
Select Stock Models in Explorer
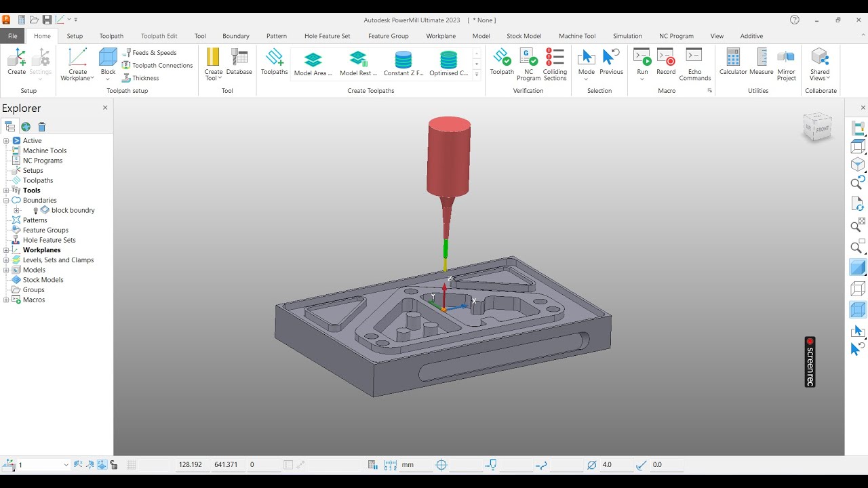click(43, 280)
